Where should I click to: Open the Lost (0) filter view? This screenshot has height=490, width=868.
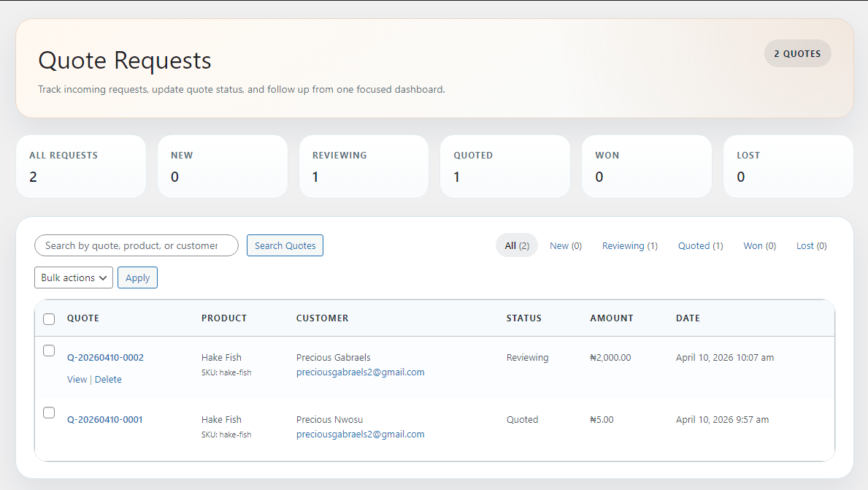click(811, 245)
